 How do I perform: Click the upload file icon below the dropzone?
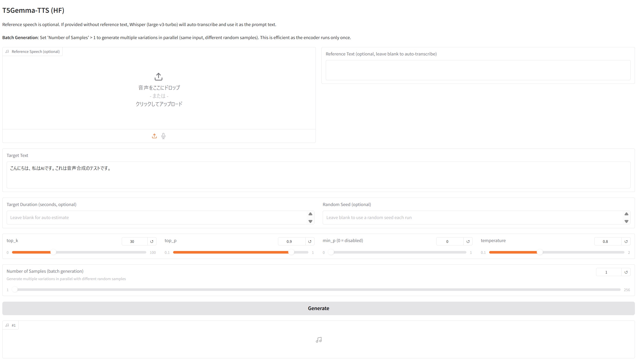(x=154, y=136)
